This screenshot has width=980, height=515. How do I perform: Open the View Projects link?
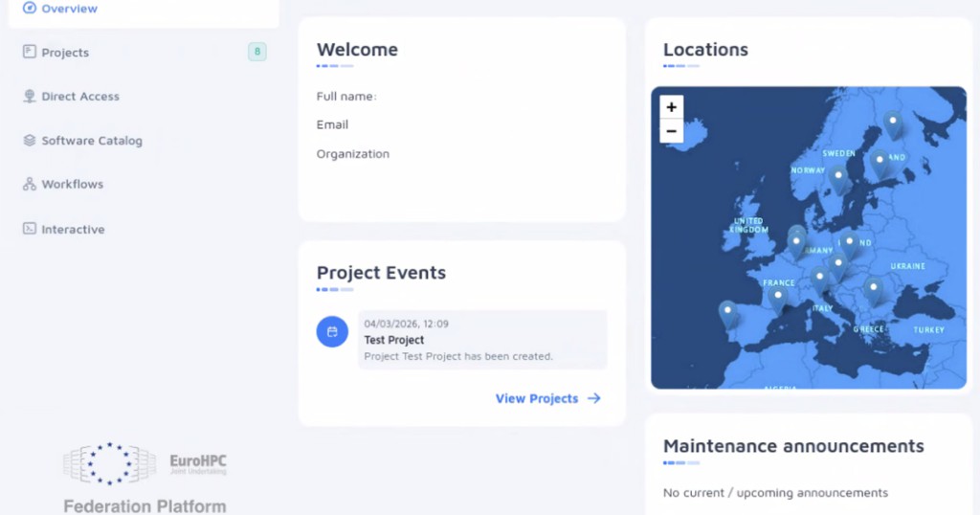tap(537, 398)
